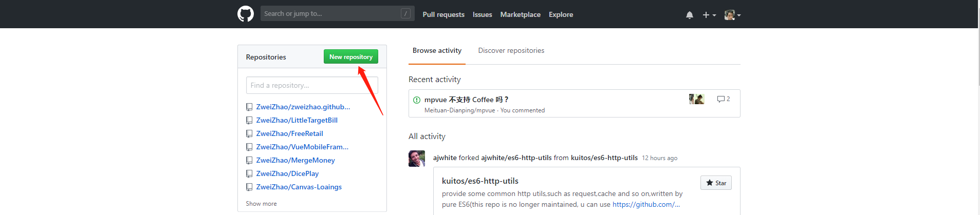Screen dimensions: 980x215
Task: Open the user avatar profile menu
Action: point(732,15)
